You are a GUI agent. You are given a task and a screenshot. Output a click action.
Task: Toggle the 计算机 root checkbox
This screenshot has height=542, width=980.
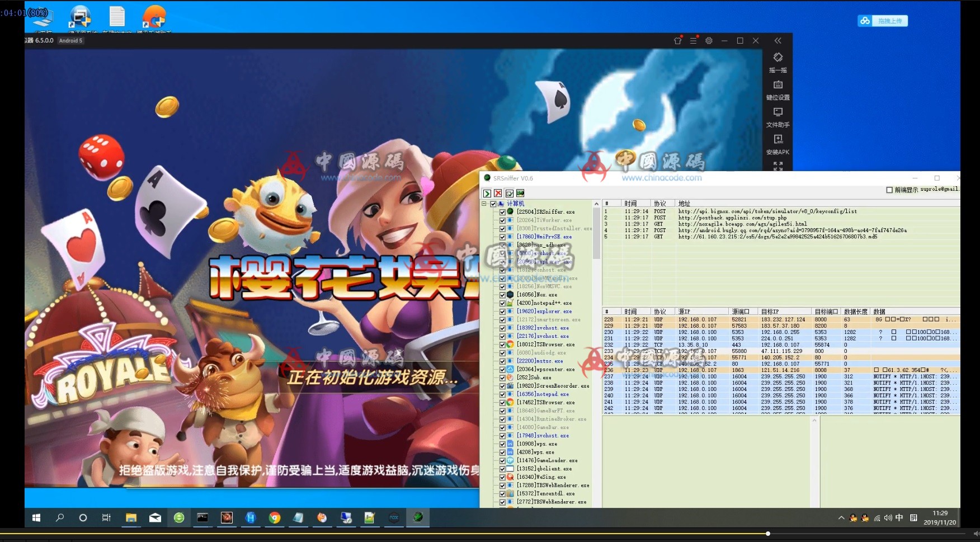point(493,204)
